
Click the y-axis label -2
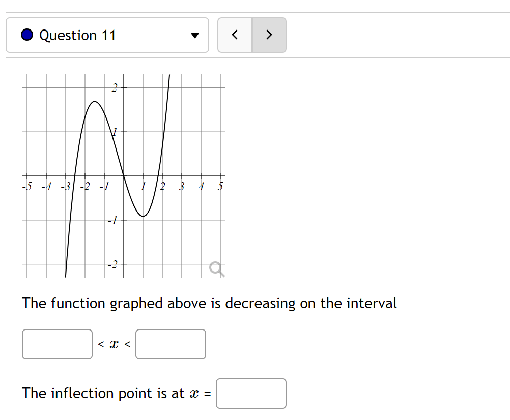(112, 265)
